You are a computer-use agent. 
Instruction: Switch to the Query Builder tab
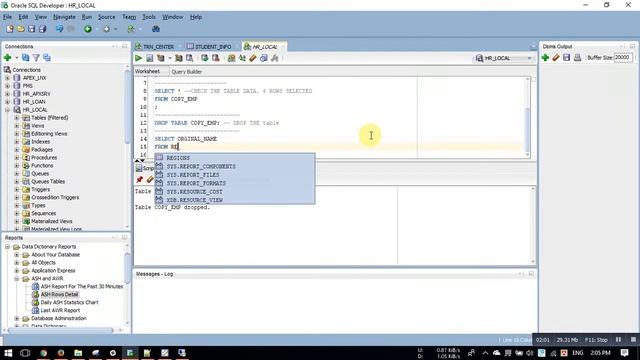187,72
